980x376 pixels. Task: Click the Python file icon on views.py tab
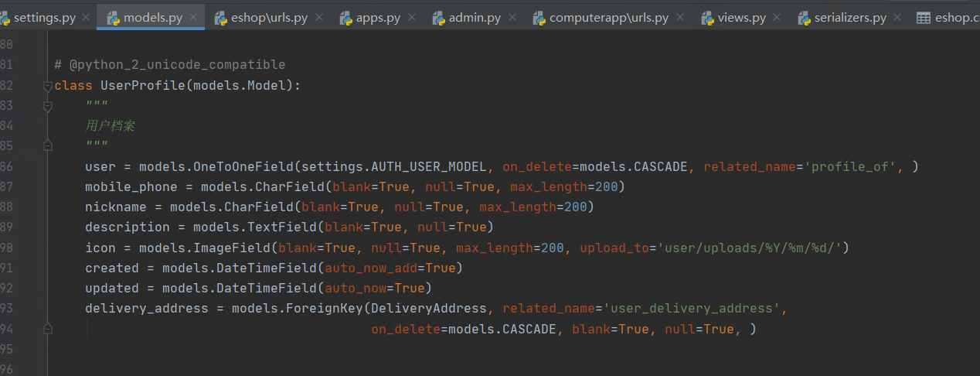coord(707,17)
